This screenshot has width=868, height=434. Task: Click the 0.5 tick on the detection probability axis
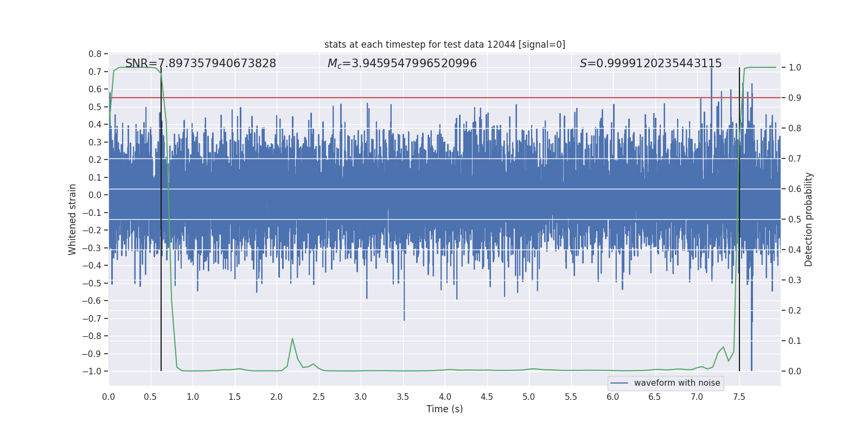click(795, 220)
